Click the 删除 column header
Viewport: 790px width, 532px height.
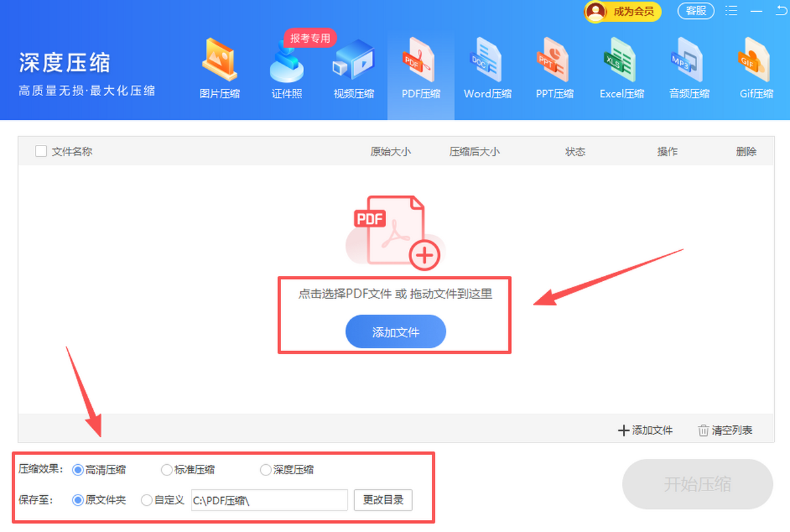[x=747, y=151]
